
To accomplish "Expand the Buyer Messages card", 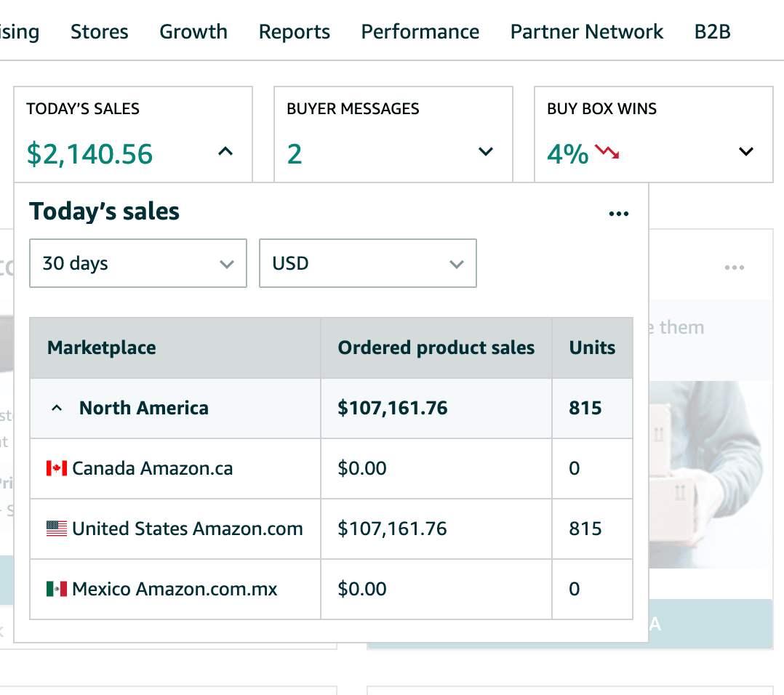I will click(x=485, y=152).
